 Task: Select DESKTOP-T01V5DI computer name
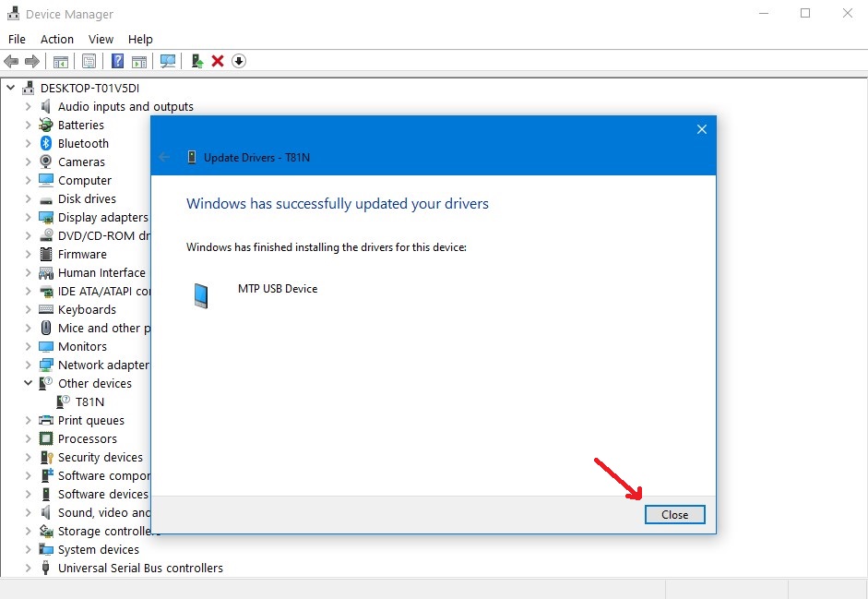click(89, 88)
